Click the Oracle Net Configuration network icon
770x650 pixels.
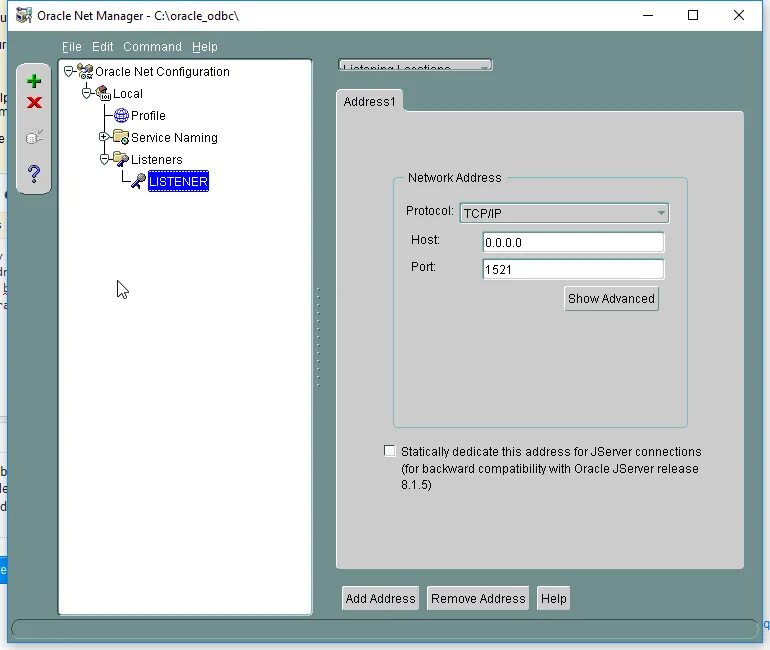(x=85, y=72)
